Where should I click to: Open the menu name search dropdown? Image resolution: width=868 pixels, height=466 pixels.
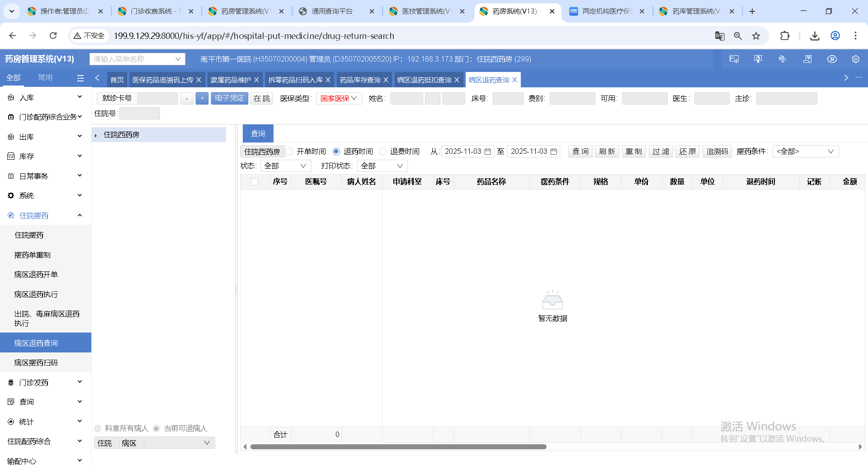coord(137,59)
